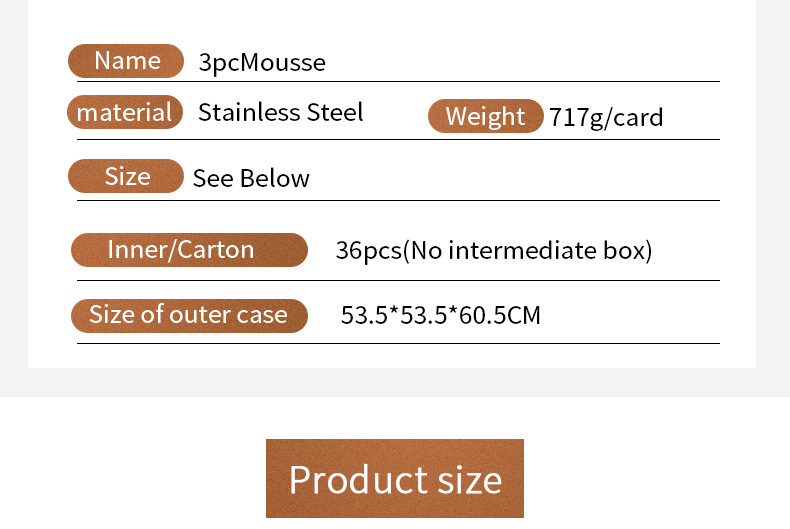Click the material label badge
Screen dimensions: 790x529
(125, 112)
